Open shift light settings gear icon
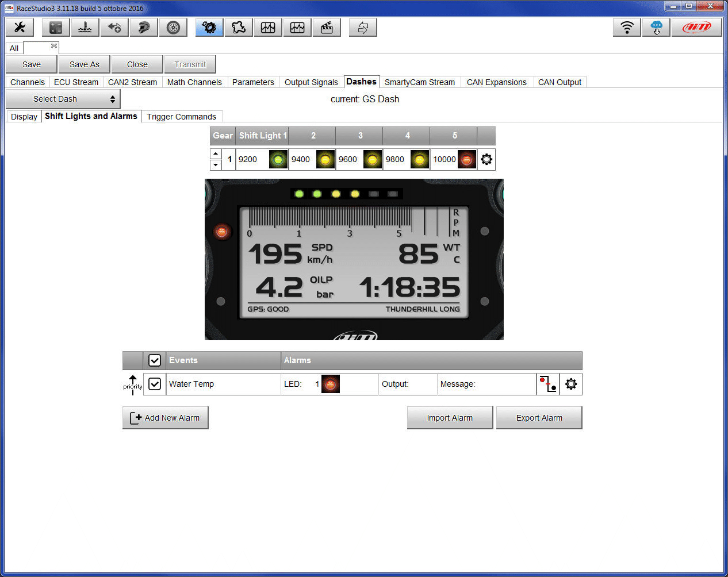The width and height of the screenshot is (728, 577). point(486,160)
